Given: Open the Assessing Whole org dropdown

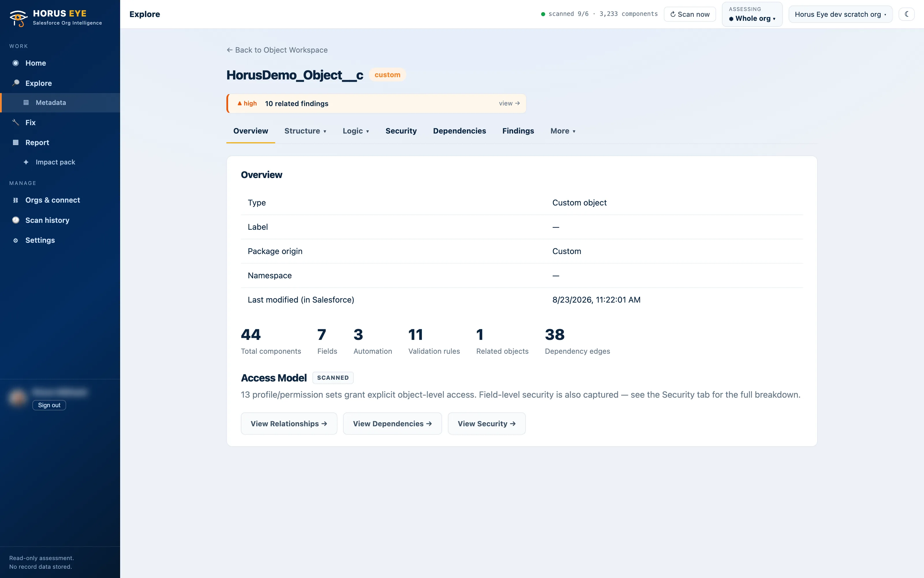Looking at the screenshot, I should pos(752,14).
